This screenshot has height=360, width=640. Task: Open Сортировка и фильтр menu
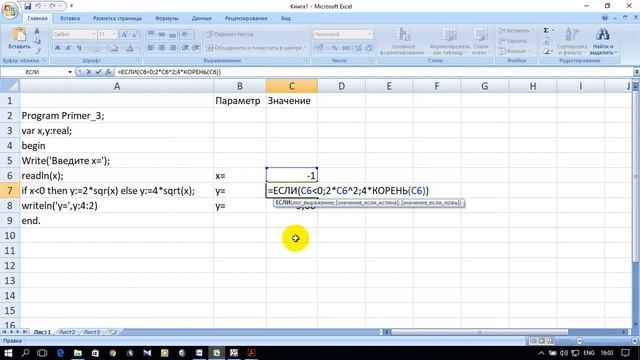[x=571, y=41]
